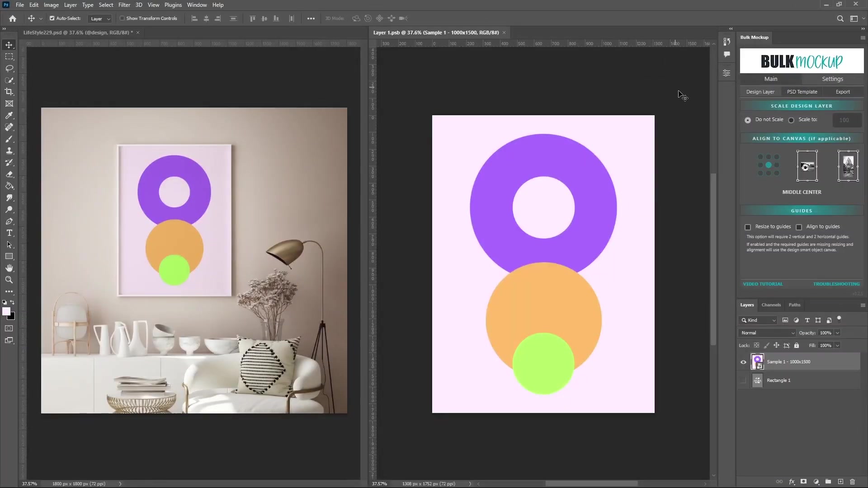Select the Horizontal Type tool
Screen dimensions: 868x488
point(9,233)
